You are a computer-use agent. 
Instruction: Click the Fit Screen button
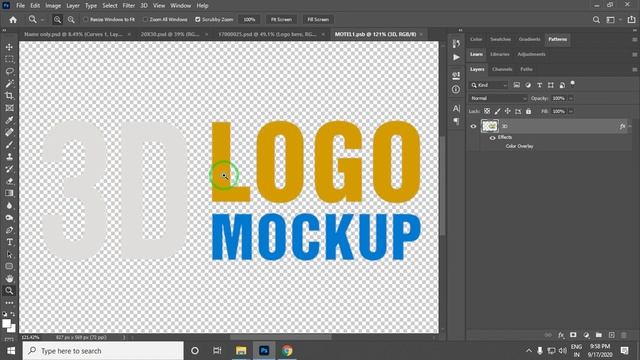click(x=281, y=20)
